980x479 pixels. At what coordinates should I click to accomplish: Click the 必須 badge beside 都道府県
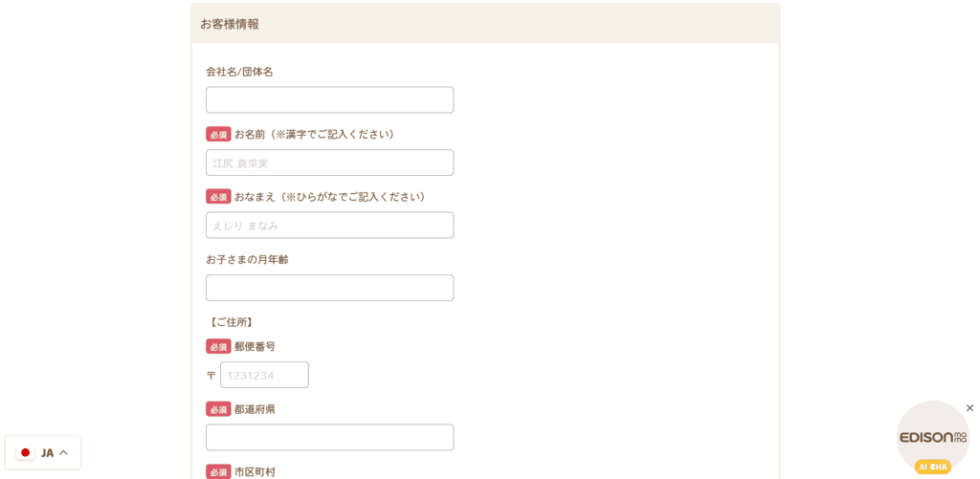coord(218,409)
